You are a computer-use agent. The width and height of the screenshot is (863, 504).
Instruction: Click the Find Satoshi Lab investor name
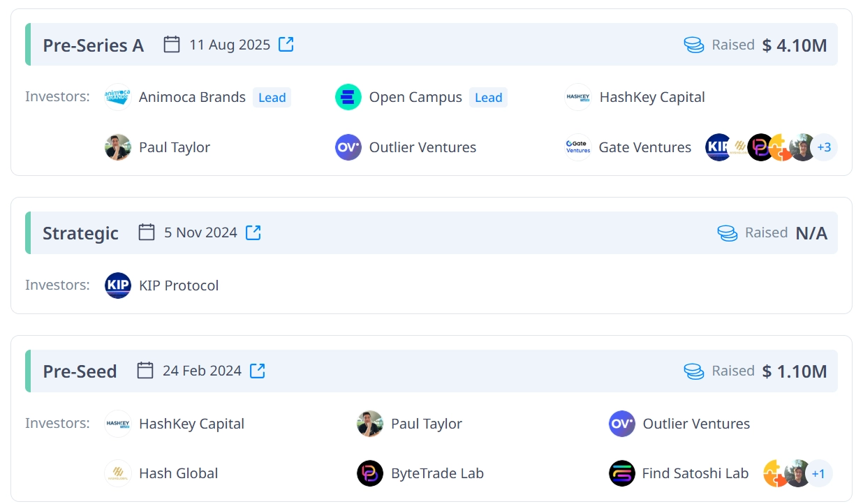[695, 473]
